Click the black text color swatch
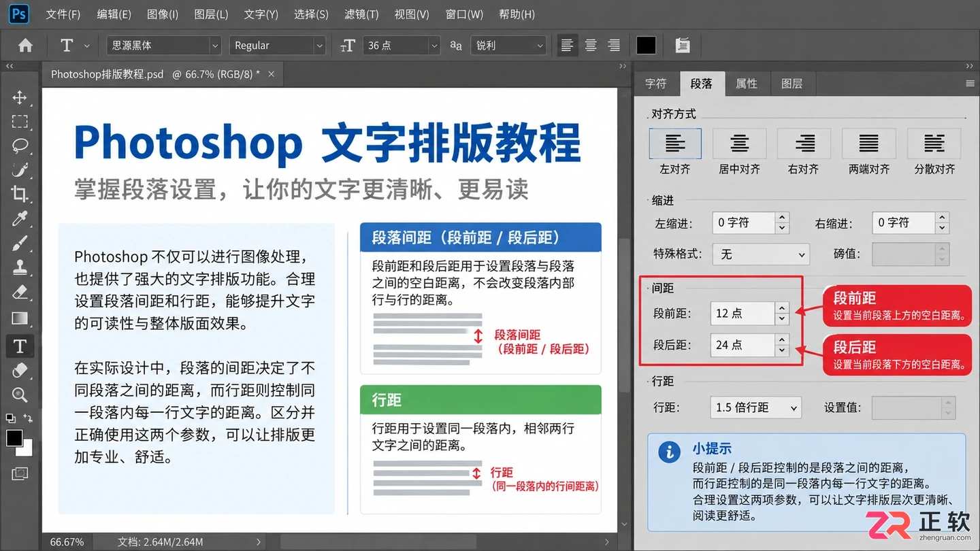Viewport: 980px width, 551px height. [646, 46]
